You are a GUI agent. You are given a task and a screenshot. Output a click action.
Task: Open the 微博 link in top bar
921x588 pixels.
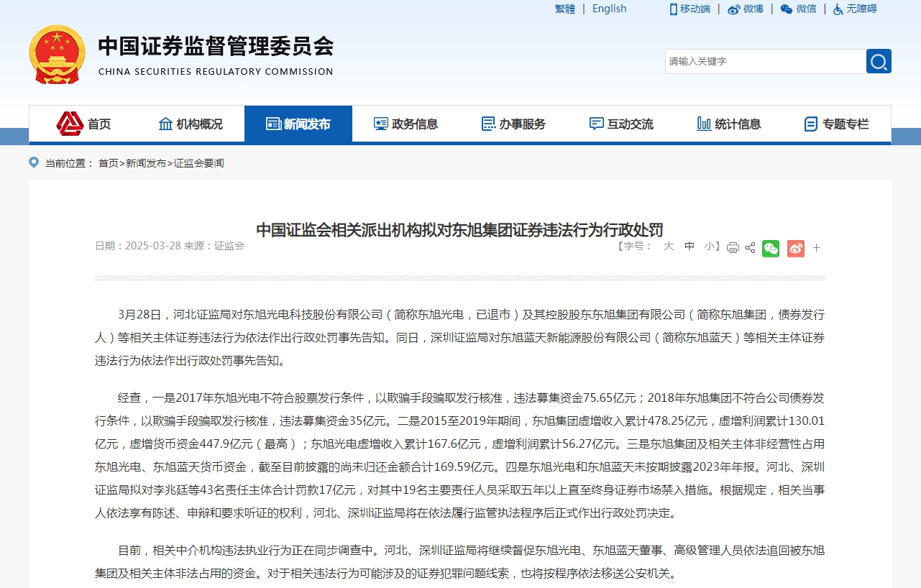pyautogui.click(x=753, y=9)
